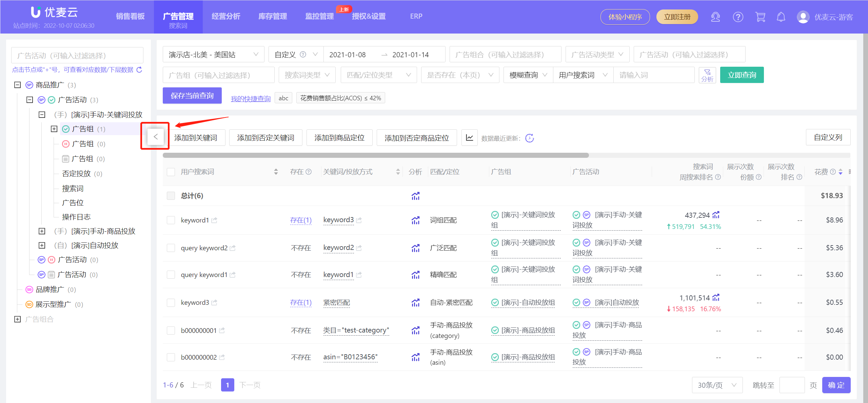This screenshot has height=403, width=868.
Task: Open the 是否存在 (本页) dropdown
Action: tap(460, 75)
